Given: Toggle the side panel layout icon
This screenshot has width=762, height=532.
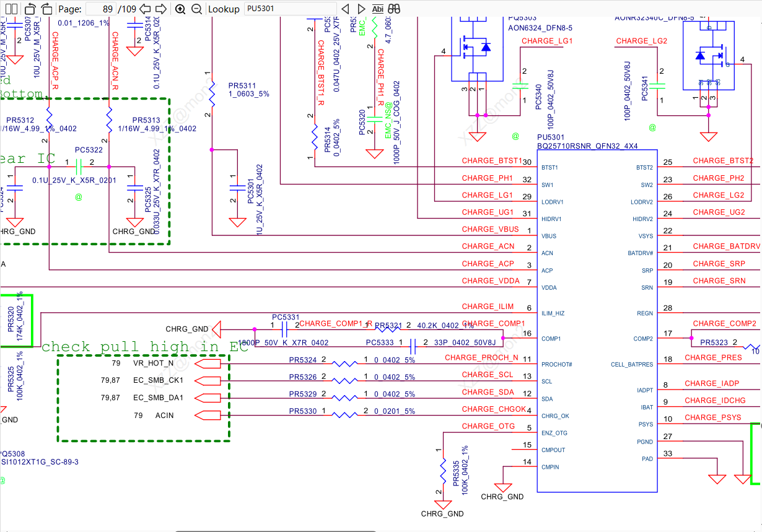Looking at the screenshot, I should (x=11, y=9).
